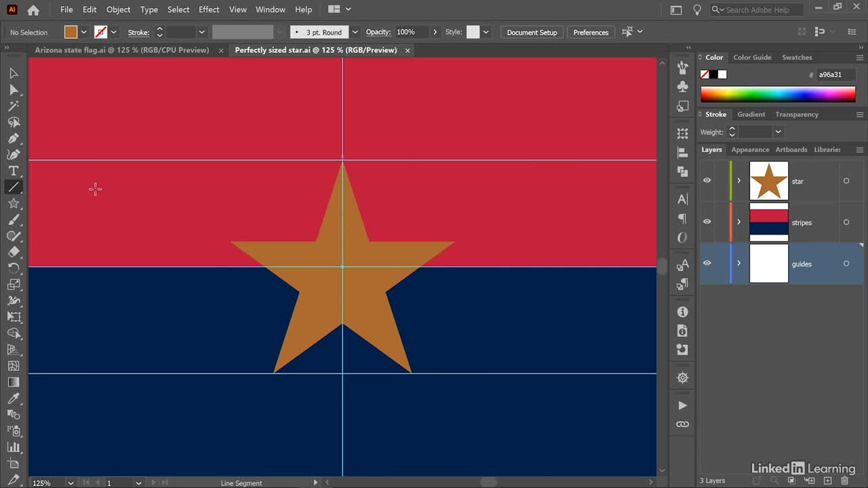Open the Character panel icon

point(683,199)
